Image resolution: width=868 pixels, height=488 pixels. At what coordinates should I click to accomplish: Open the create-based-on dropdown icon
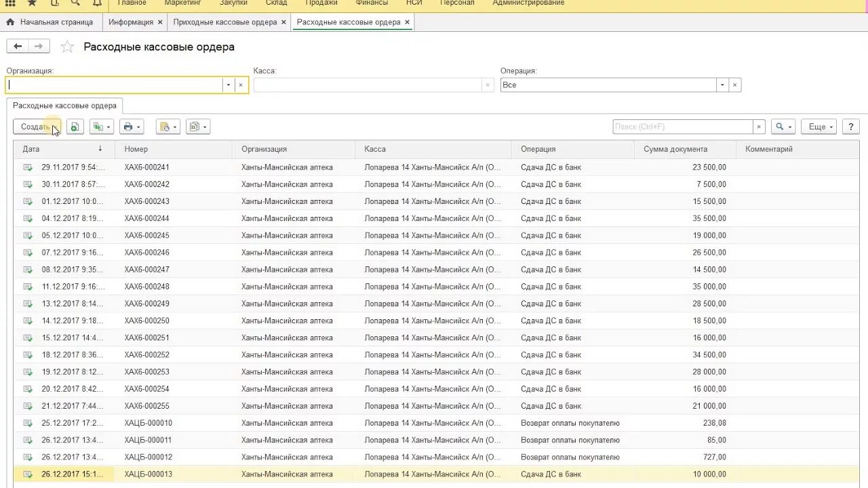point(102,127)
